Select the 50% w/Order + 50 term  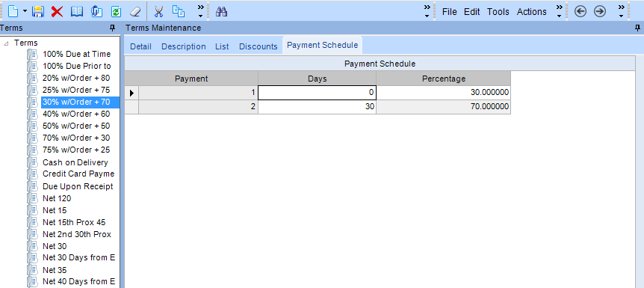click(76, 126)
